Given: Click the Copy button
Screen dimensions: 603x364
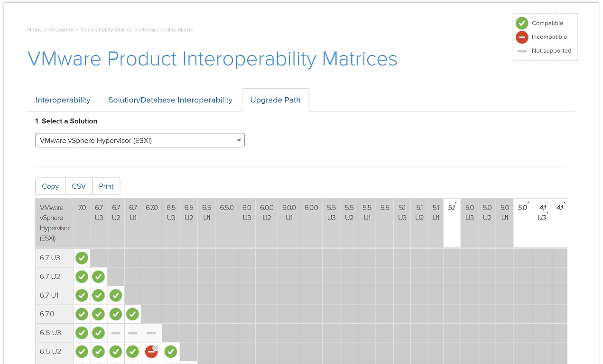Looking at the screenshot, I should [50, 186].
